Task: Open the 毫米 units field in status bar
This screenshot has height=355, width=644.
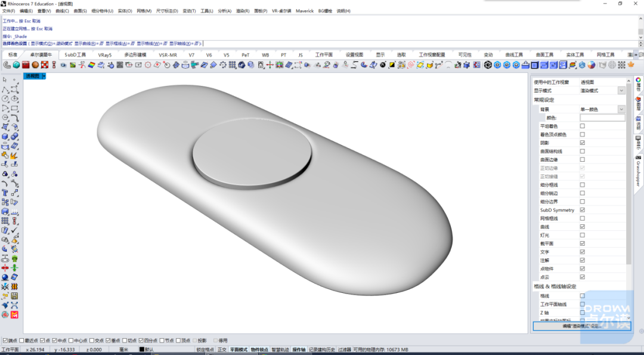Action: [124, 350]
